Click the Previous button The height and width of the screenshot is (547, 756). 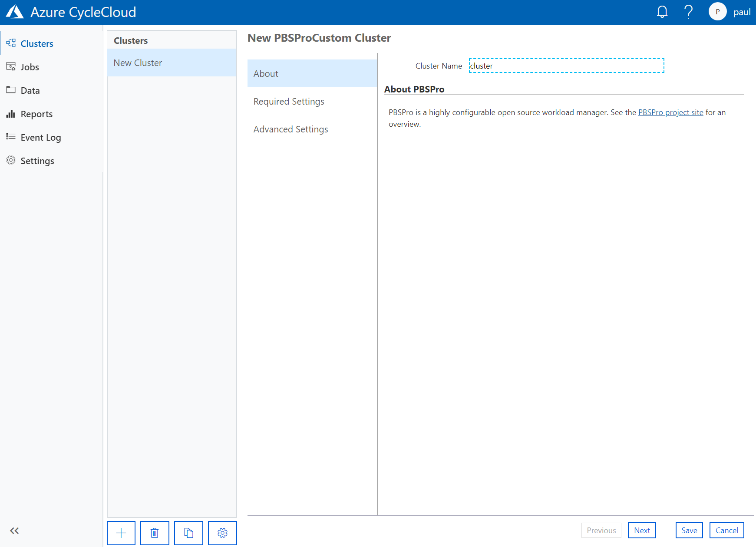601,531
